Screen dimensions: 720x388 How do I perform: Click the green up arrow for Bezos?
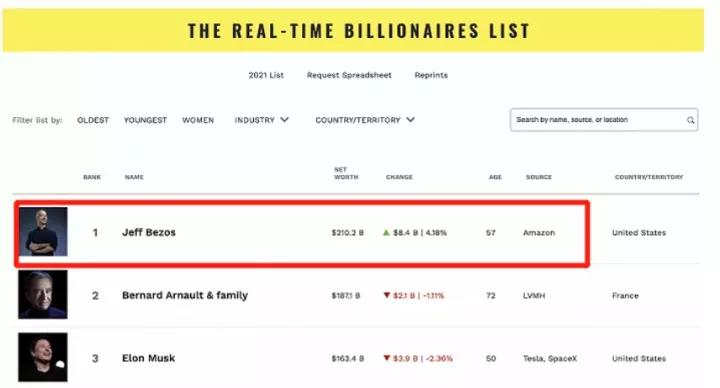[x=386, y=233]
